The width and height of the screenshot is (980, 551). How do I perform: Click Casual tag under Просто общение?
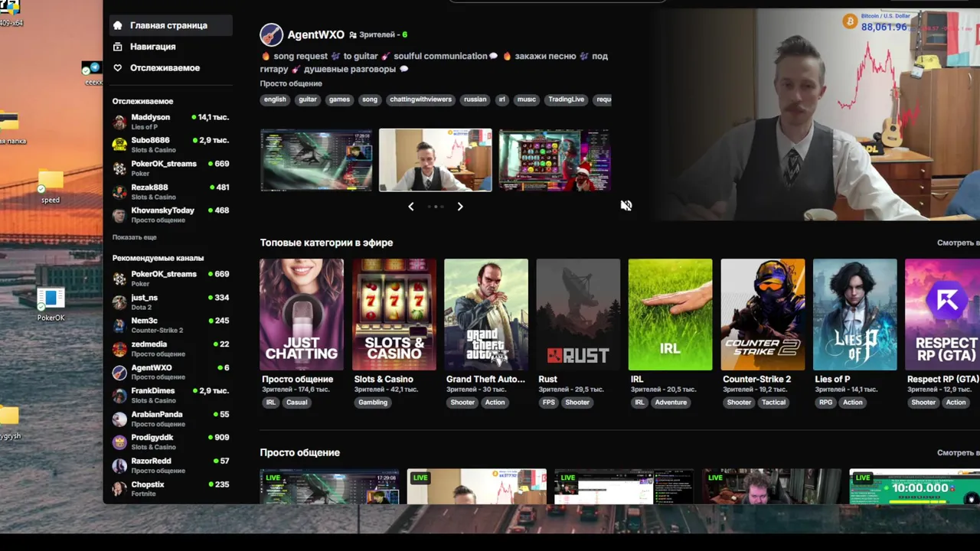[296, 403]
